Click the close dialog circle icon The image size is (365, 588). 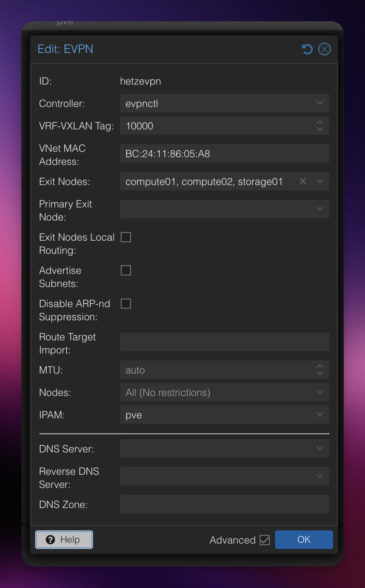pyautogui.click(x=324, y=49)
